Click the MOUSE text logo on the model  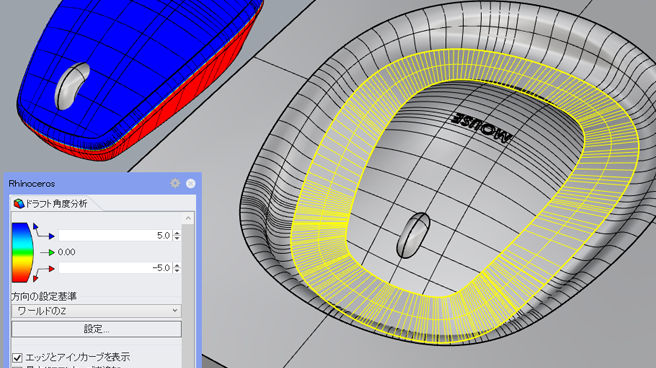[481, 127]
